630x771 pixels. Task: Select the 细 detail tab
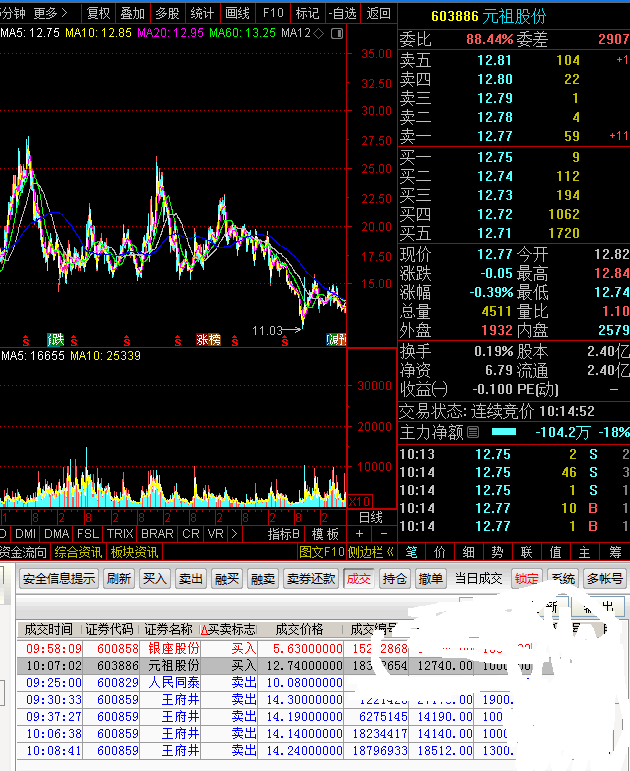469,553
